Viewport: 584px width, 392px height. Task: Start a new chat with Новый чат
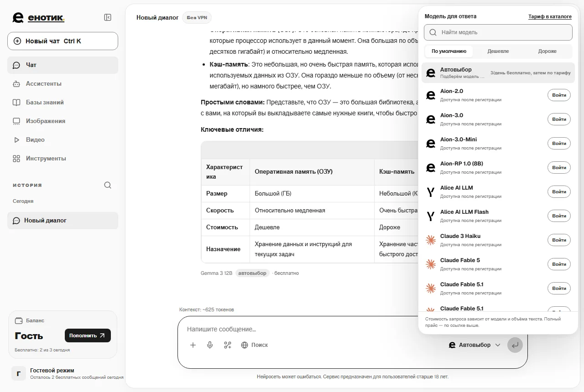(x=63, y=41)
